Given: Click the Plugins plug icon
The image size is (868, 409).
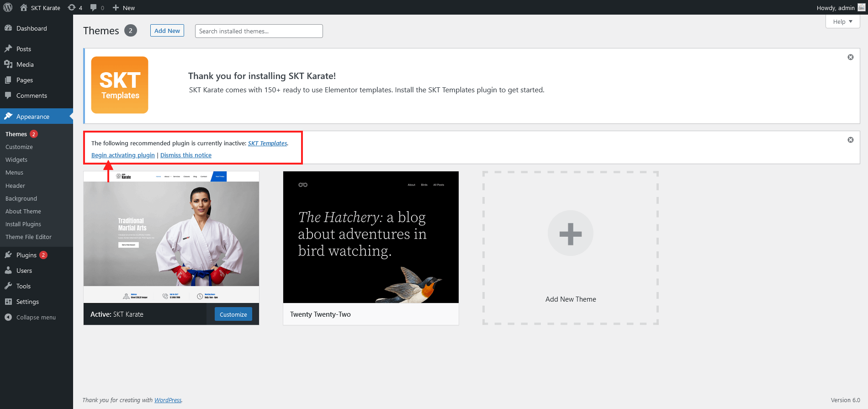Looking at the screenshot, I should [8, 255].
